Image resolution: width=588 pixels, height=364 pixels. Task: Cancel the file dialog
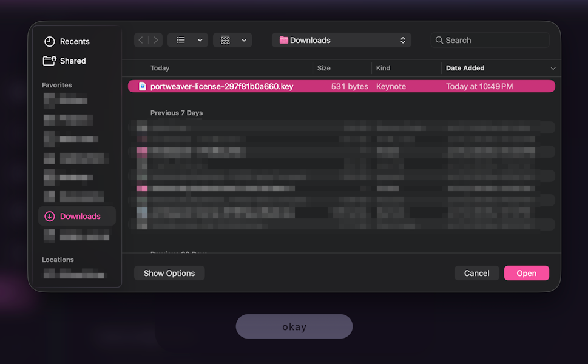coord(476,273)
